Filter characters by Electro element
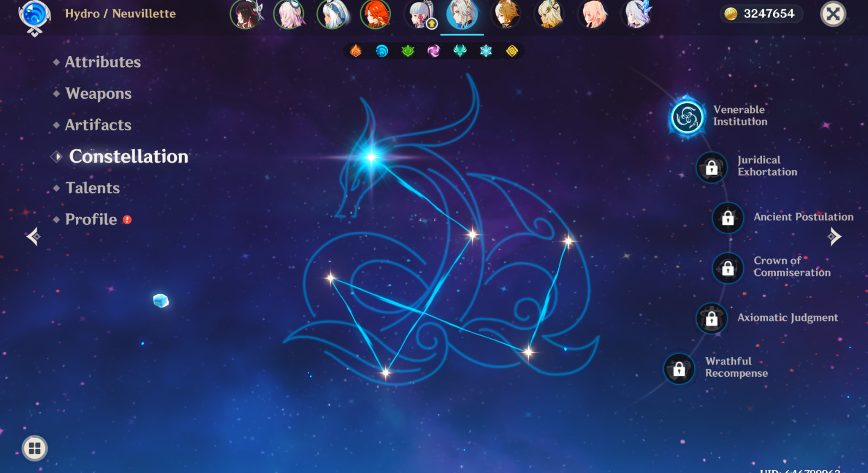Screen dimensions: 868x473 pyautogui.click(x=434, y=51)
